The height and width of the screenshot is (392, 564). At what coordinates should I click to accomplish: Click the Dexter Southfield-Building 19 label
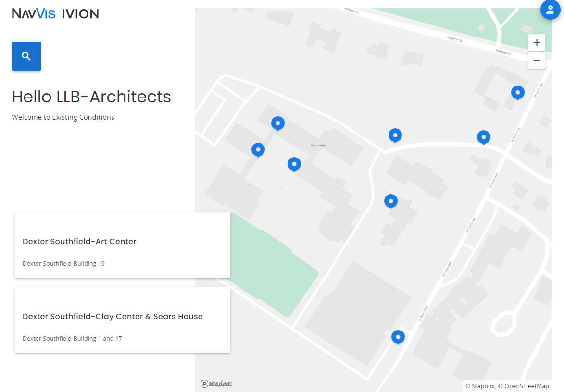point(63,263)
